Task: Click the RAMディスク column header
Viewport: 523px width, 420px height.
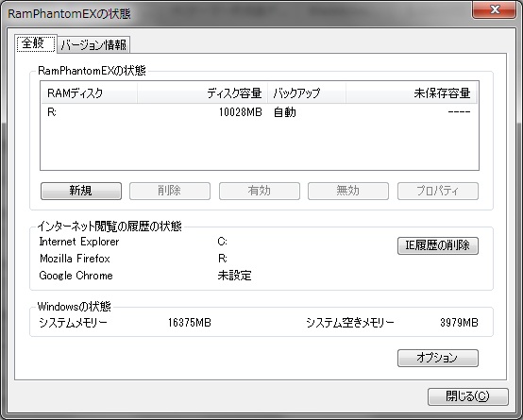Action: (x=89, y=93)
